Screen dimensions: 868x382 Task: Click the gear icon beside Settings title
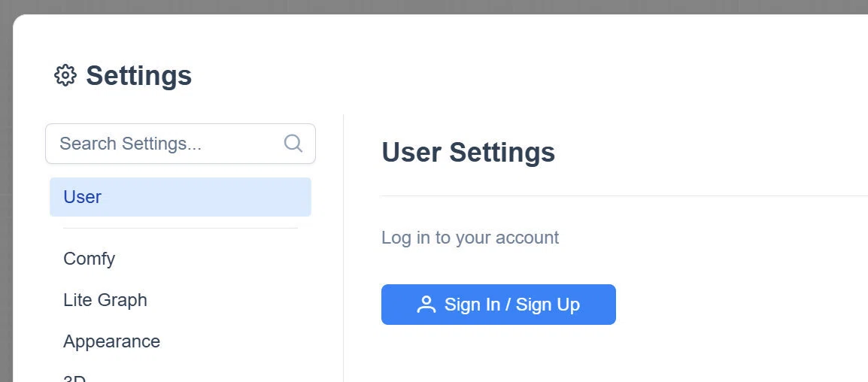(x=65, y=75)
